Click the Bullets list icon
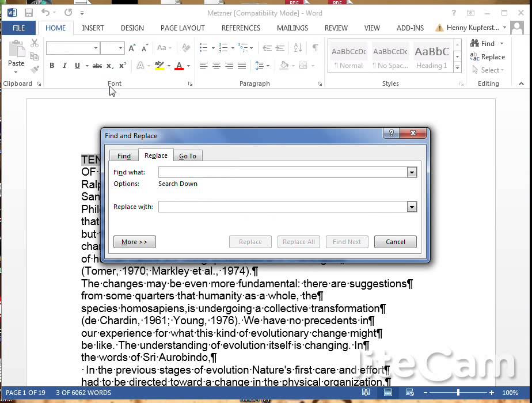The height and width of the screenshot is (403, 532). pos(204,47)
